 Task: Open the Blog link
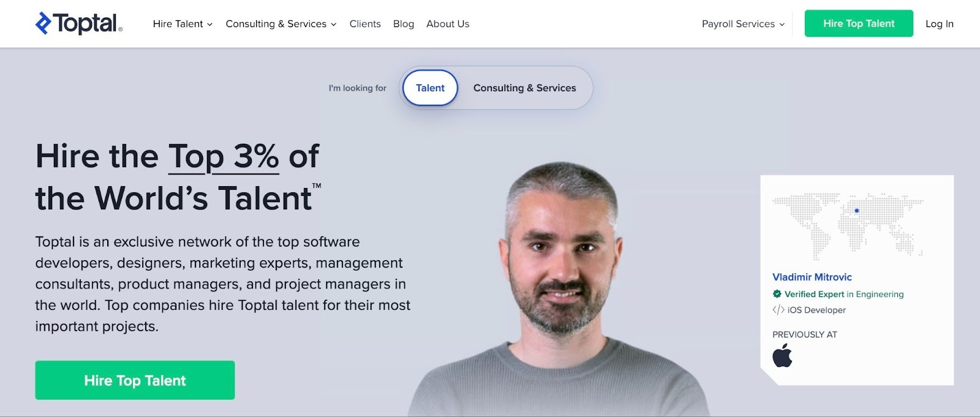pos(404,24)
